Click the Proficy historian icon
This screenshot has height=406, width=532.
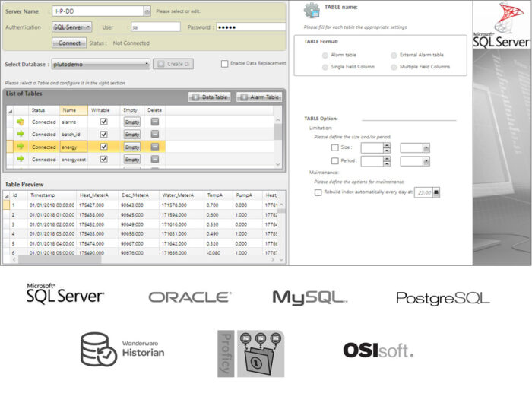(251, 354)
